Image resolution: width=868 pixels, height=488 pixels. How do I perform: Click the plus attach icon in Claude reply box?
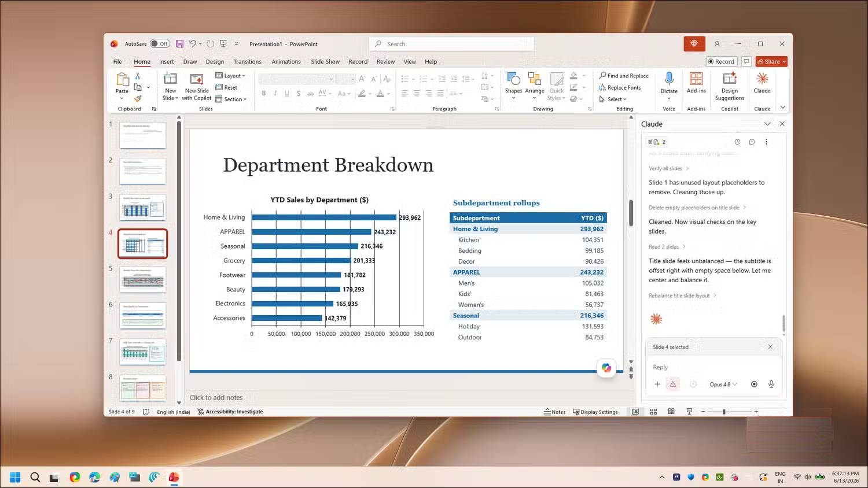click(657, 384)
